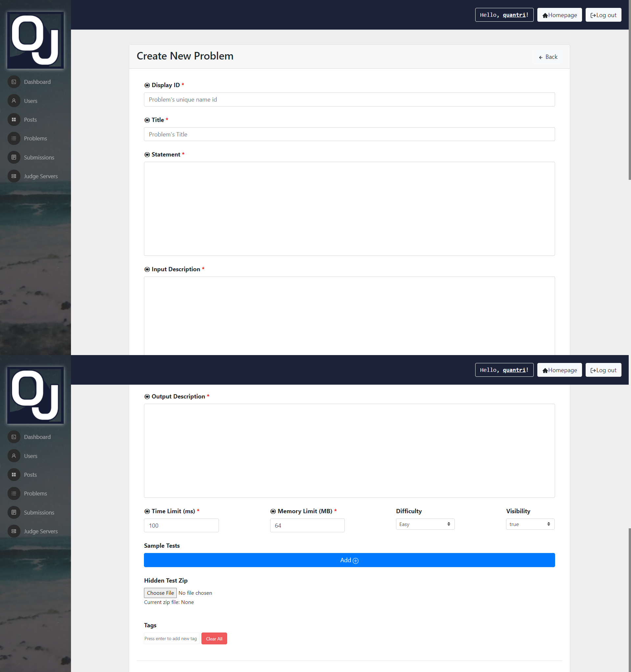
Task: Click the Judge Servers icon in sidebar
Action: (x=13, y=176)
